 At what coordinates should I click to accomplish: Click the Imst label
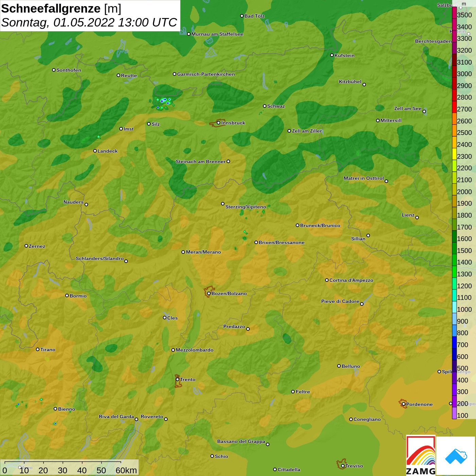[x=129, y=129]
